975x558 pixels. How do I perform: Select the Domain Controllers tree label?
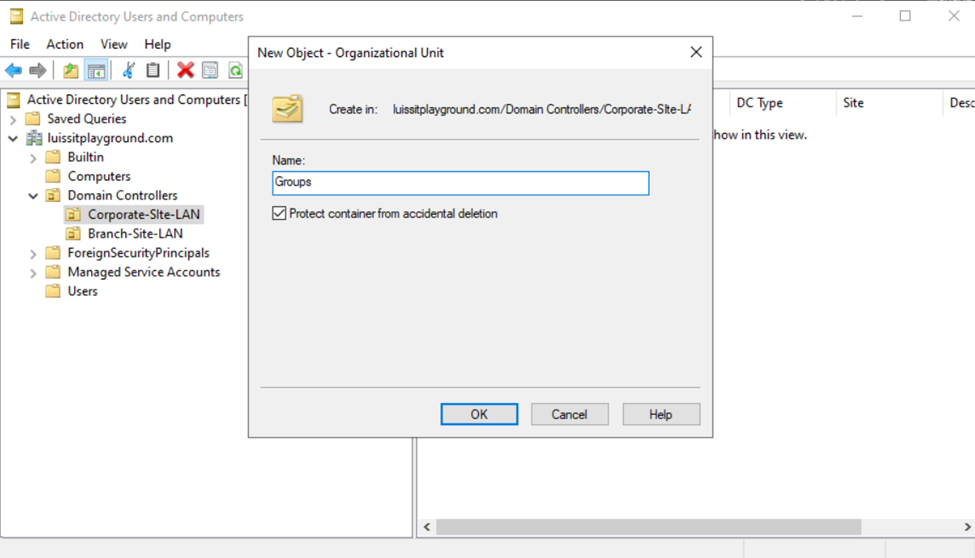[x=122, y=195]
